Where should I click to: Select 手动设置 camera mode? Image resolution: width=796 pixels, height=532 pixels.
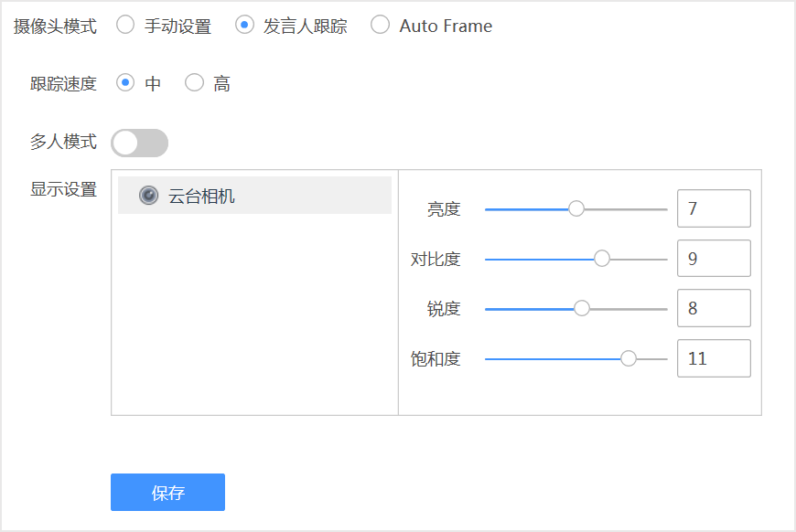125,26
